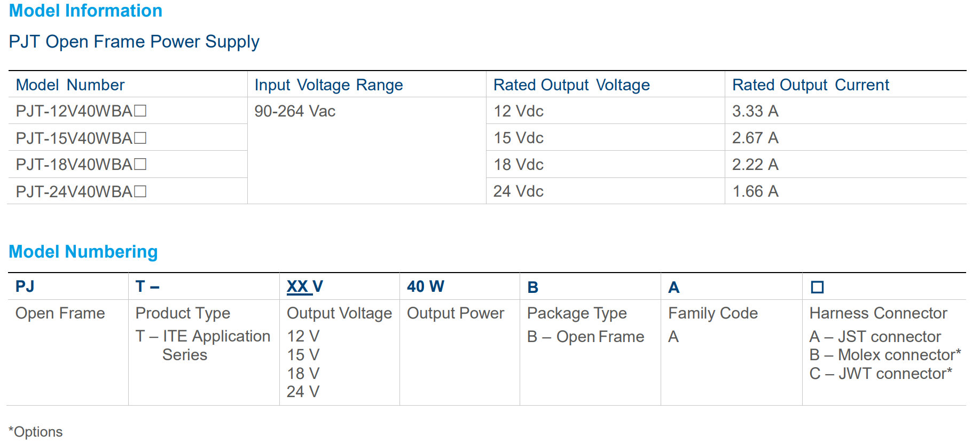Click the square placeholder after PJT-18V40WBA
The width and height of the screenshot is (980, 442).
[140, 165]
